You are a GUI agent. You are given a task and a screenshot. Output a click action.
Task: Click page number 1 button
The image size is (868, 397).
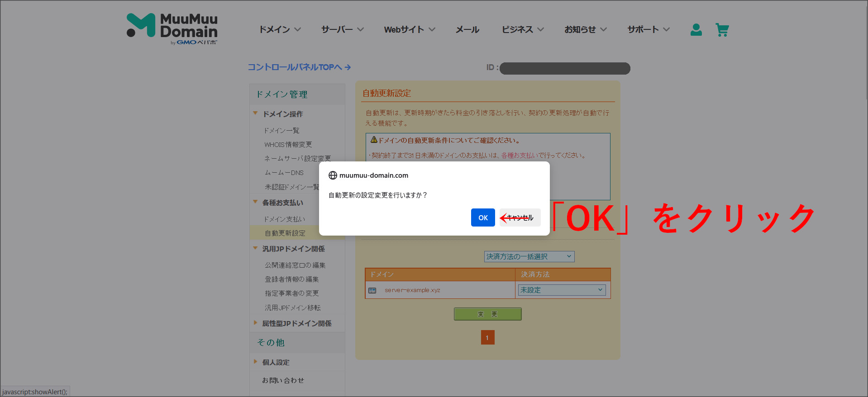487,337
